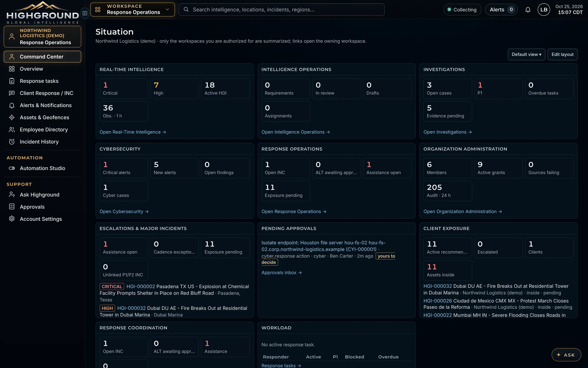Follow the Open Organization Administration link

click(x=462, y=212)
